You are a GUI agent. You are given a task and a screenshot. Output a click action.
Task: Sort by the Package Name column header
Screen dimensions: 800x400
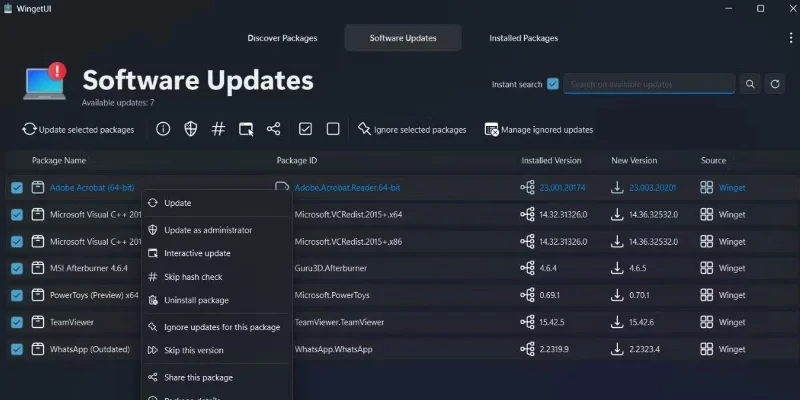[x=59, y=160]
